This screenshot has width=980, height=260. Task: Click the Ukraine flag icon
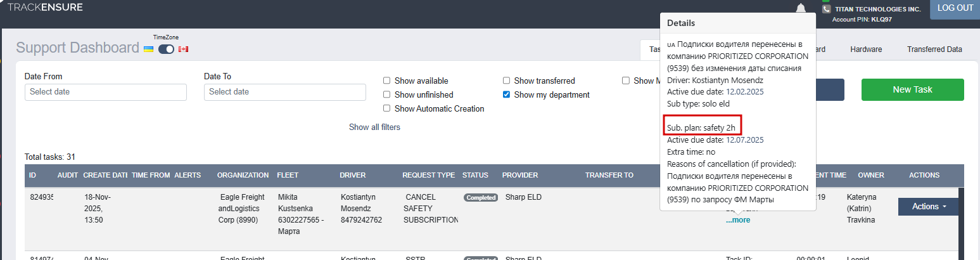click(148, 49)
